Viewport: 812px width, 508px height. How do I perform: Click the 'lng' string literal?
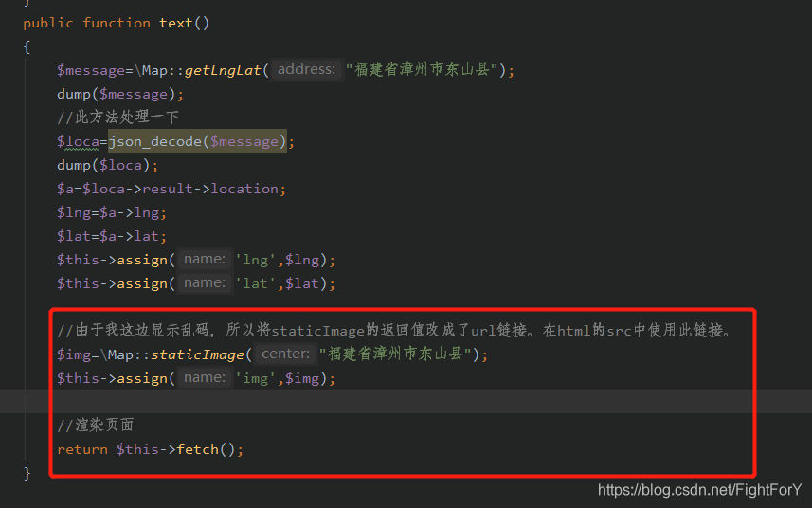pos(256,260)
